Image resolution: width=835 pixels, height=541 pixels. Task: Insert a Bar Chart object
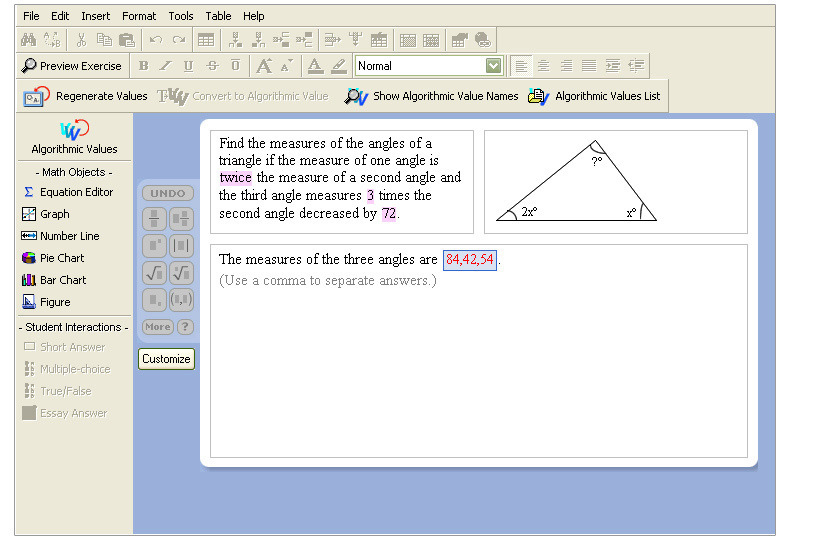[x=54, y=280]
